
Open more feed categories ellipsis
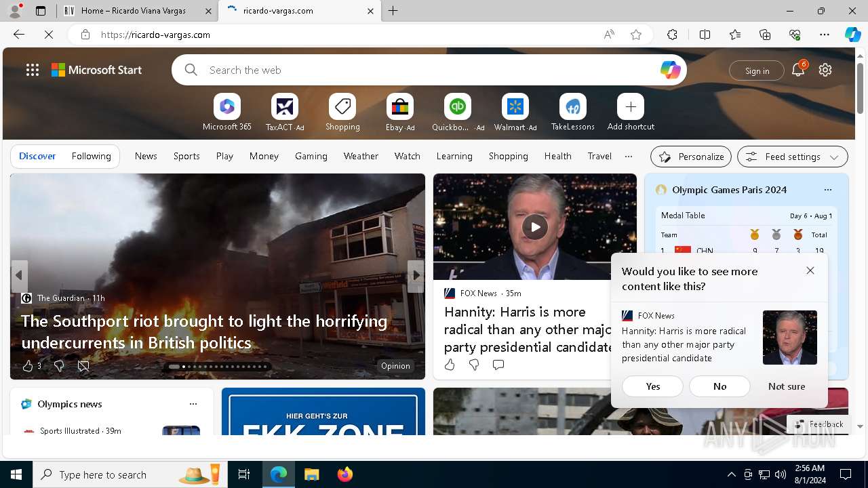pos(629,156)
